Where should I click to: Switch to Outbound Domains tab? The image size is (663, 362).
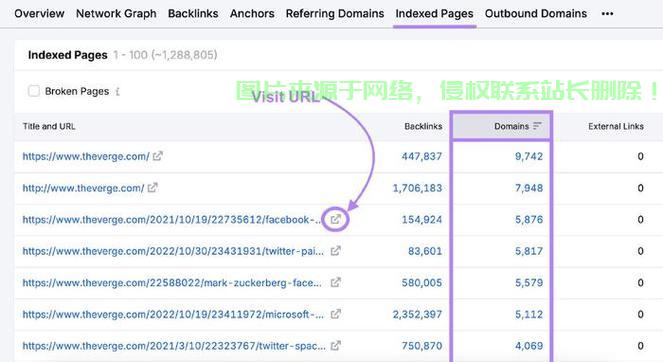point(536,14)
